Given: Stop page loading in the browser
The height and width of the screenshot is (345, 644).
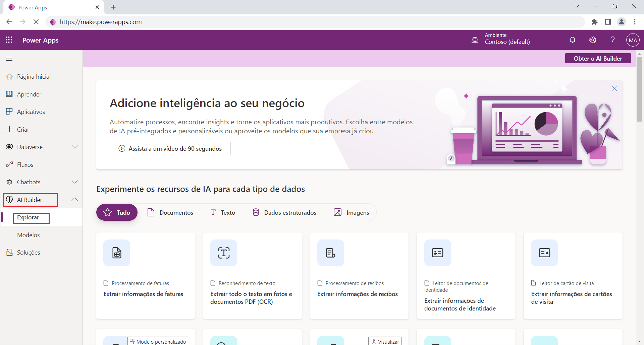Looking at the screenshot, I should pos(36,22).
